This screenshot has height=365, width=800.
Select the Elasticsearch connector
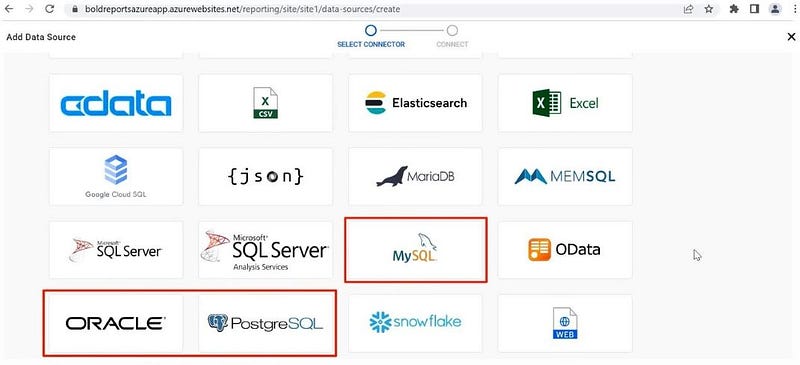[x=415, y=103]
